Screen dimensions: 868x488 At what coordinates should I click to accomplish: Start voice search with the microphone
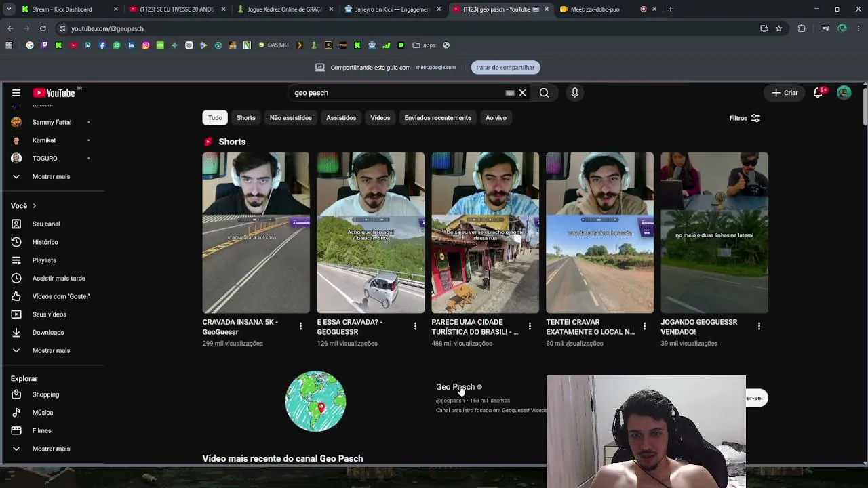coord(574,93)
